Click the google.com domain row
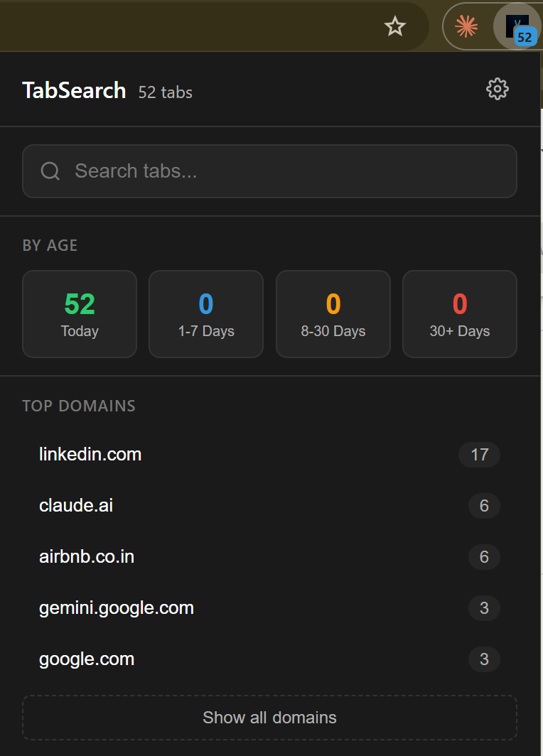The image size is (543, 756). (x=87, y=659)
